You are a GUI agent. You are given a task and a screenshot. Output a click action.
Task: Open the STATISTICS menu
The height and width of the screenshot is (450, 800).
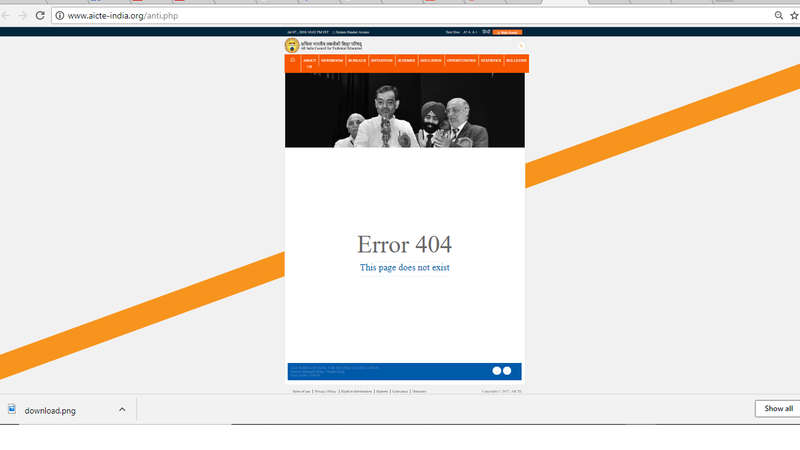click(491, 60)
